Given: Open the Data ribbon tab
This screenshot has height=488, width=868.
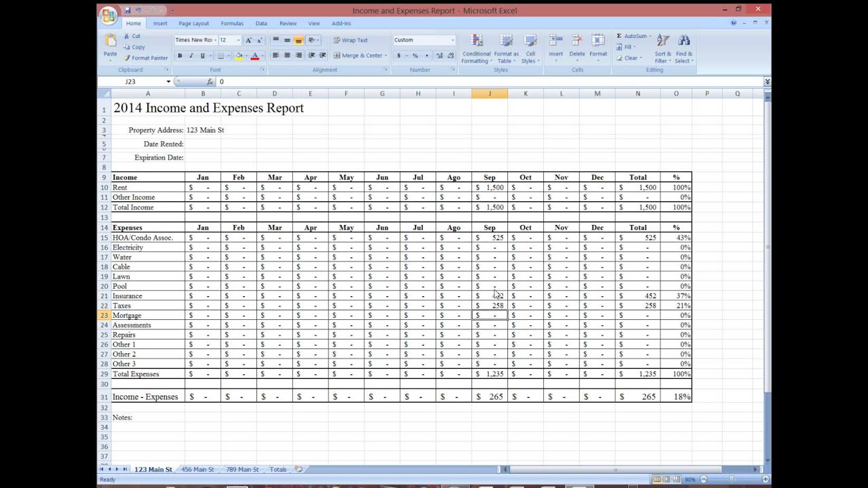Looking at the screenshot, I should point(261,23).
